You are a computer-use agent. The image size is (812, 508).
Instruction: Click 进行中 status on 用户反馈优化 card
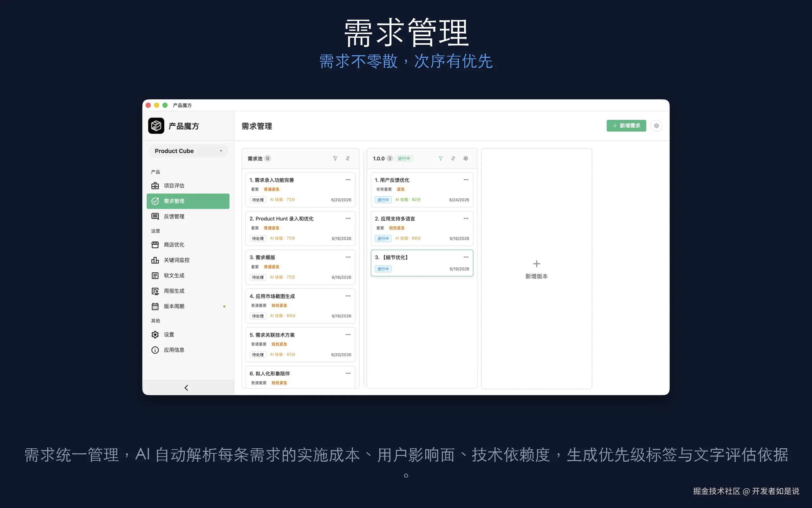(x=383, y=200)
